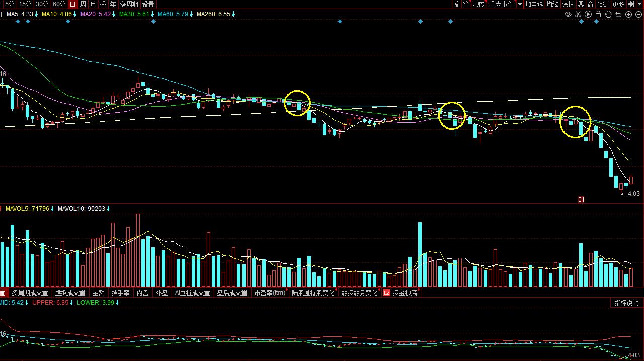The image size is (644, 361).
Task: Select 融资融券变化 indicator tab
Action: (360, 293)
